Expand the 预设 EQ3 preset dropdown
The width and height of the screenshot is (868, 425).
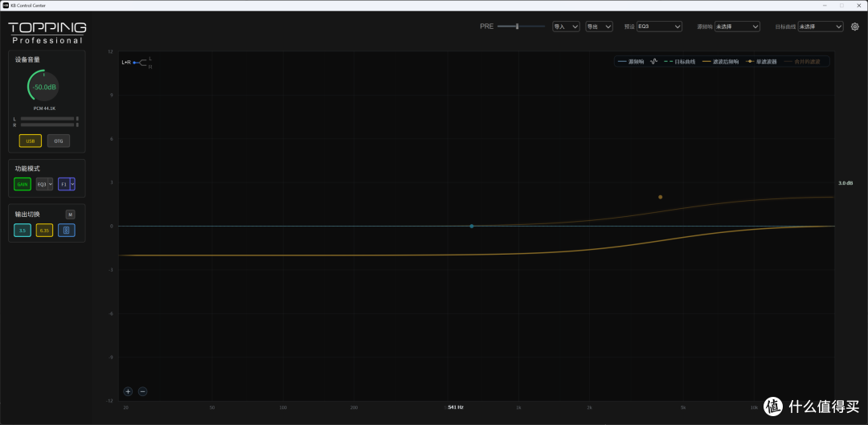coord(659,27)
